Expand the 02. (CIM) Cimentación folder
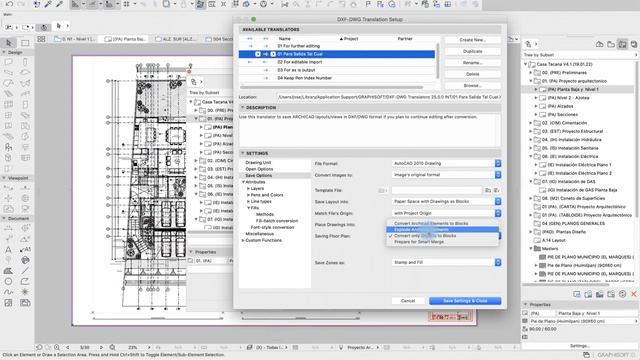The width and height of the screenshot is (640, 360). tap(531, 123)
